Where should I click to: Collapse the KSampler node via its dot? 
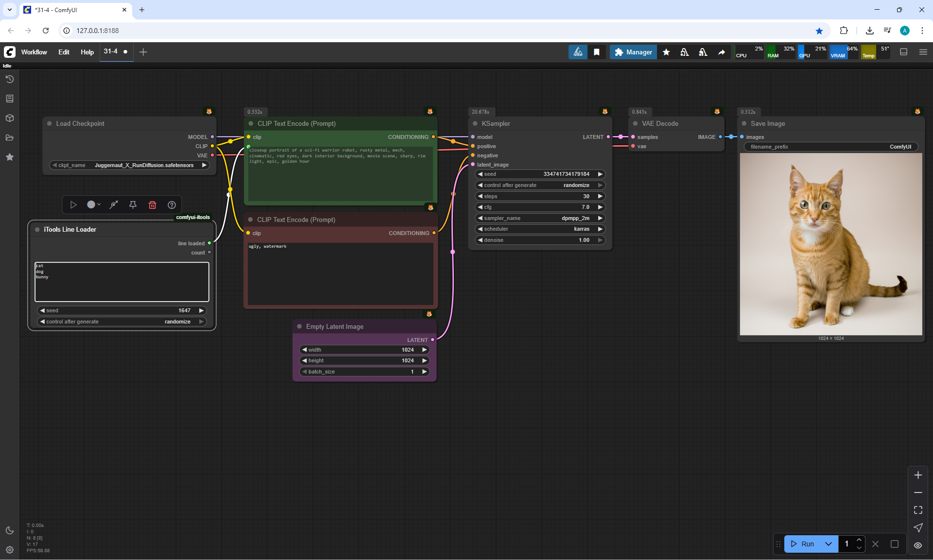coord(475,123)
